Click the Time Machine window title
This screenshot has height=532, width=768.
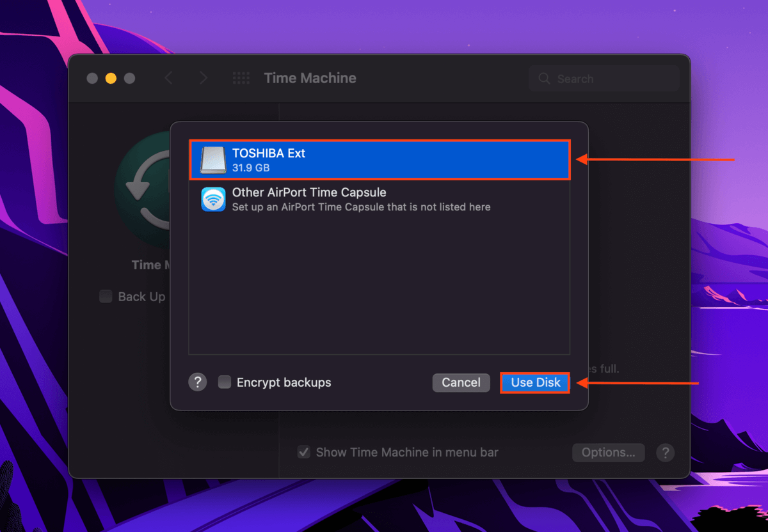(x=310, y=78)
